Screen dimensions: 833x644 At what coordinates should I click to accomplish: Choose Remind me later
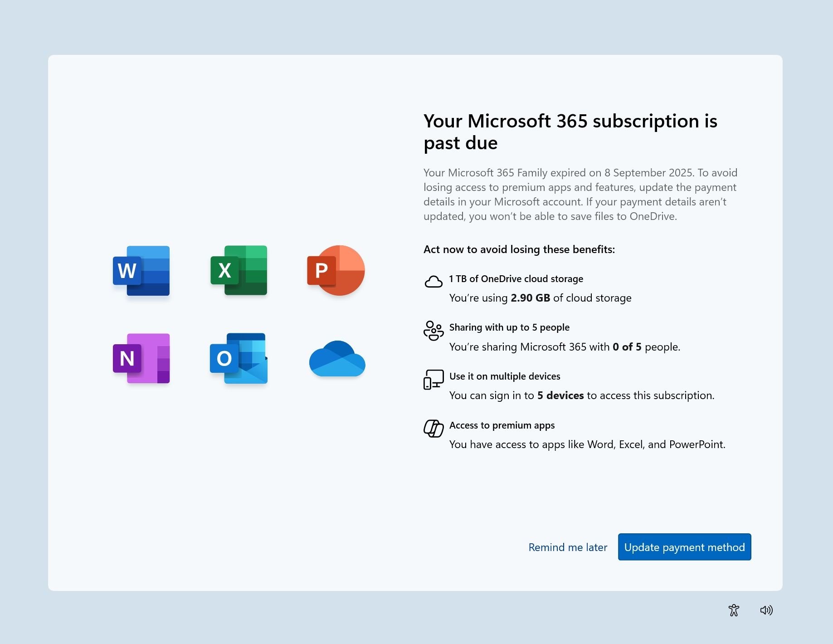[x=568, y=547]
